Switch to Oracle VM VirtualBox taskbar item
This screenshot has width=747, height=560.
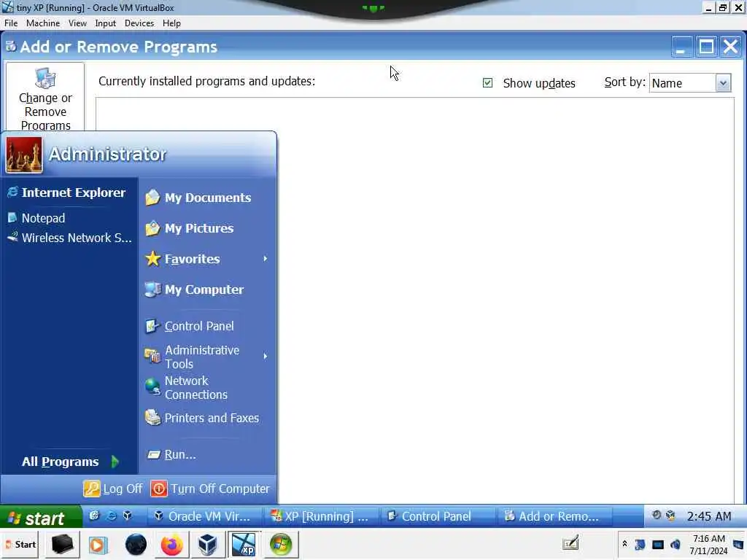click(x=204, y=516)
